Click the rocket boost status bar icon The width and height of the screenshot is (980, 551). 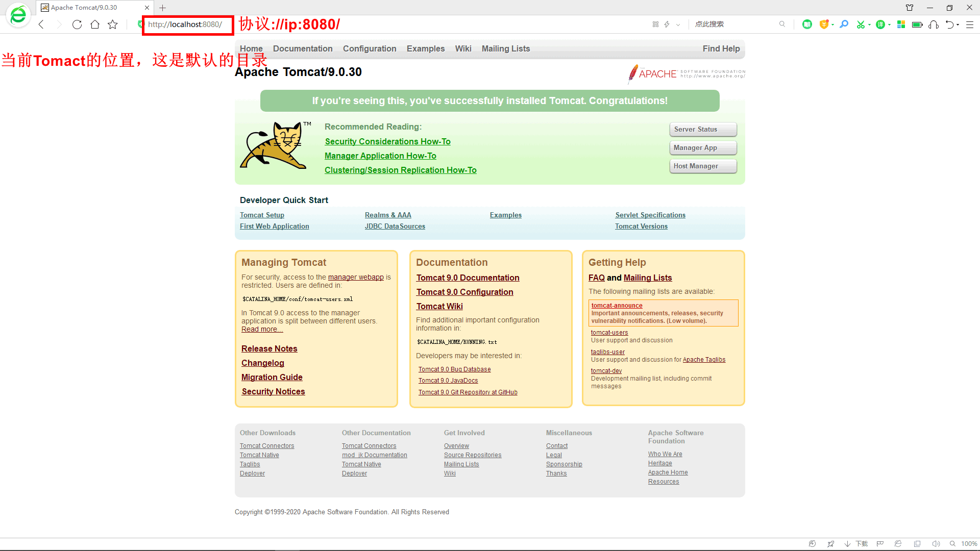click(x=830, y=544)
